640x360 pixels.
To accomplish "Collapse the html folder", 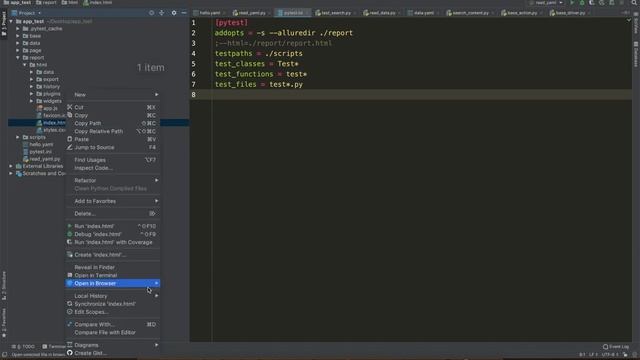I will coord(24,65).
